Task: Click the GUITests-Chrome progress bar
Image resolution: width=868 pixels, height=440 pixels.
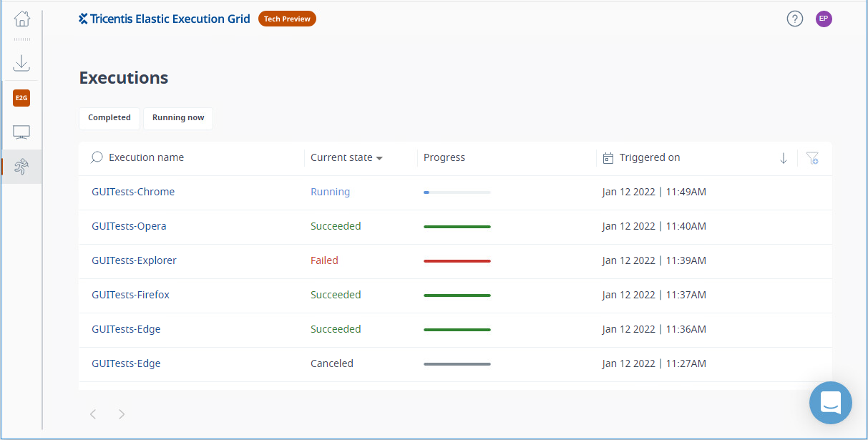Action: [457, 192]
